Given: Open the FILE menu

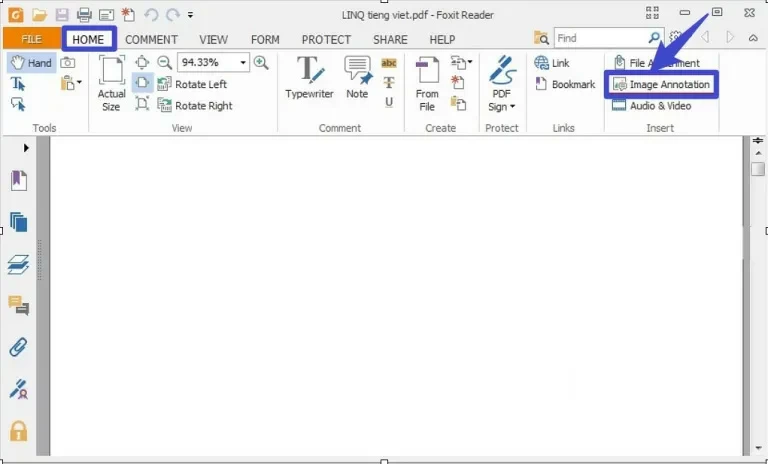Looking at the screenshot, I should [x=31, y=39].
